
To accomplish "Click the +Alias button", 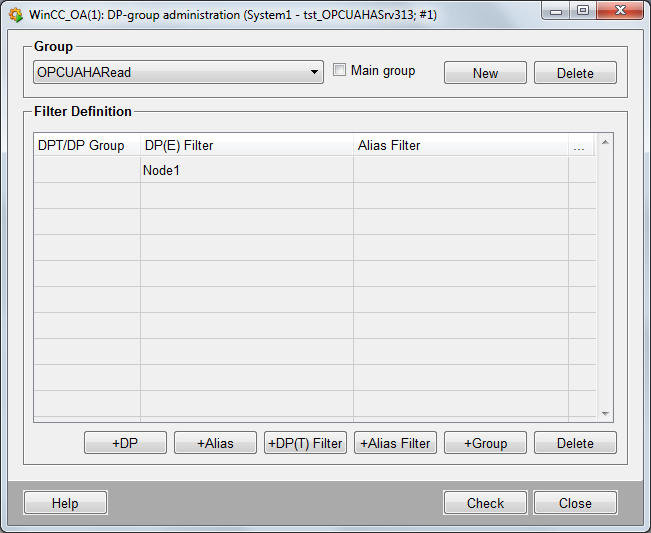I will (215, 443).
